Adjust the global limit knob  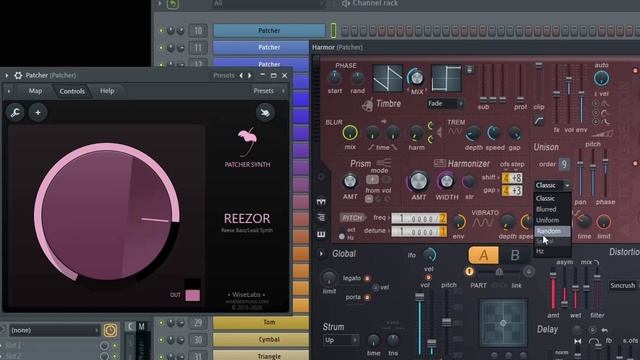329,278
